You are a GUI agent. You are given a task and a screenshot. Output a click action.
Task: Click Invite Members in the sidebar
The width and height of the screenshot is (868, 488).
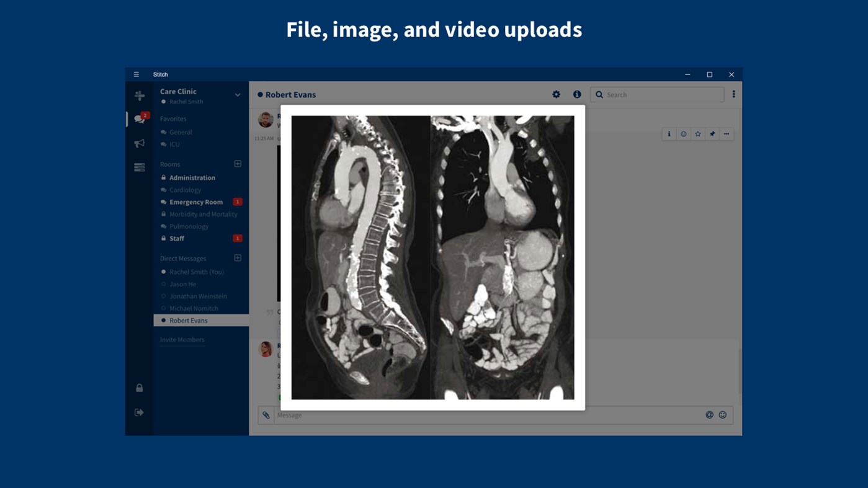182,339
